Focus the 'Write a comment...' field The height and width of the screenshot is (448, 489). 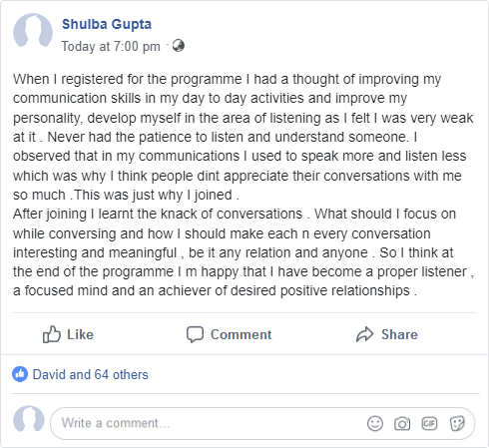pos(262,423)
